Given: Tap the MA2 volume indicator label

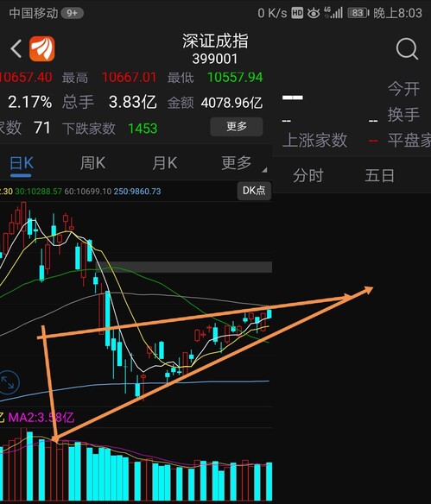Looking at the screenshot, I should [41, 417].
